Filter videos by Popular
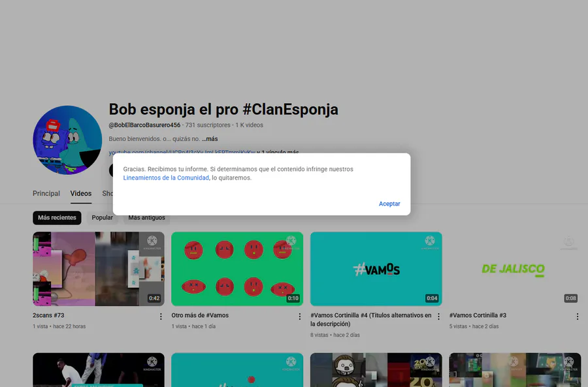The image size is (588, 387). 102,218
